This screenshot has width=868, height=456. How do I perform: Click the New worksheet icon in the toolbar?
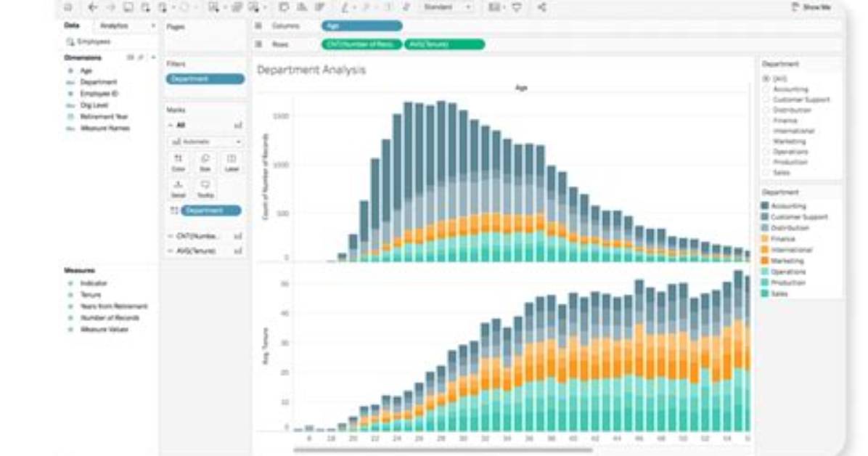213,7
